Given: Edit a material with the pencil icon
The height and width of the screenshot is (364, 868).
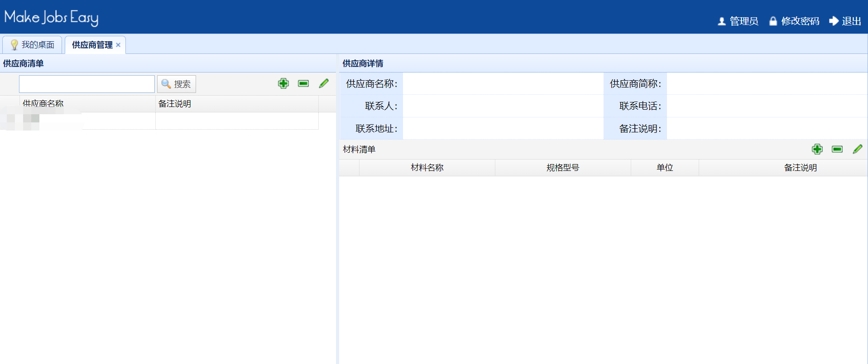Looking at the screenshot, I should click(x=858, y=149).
